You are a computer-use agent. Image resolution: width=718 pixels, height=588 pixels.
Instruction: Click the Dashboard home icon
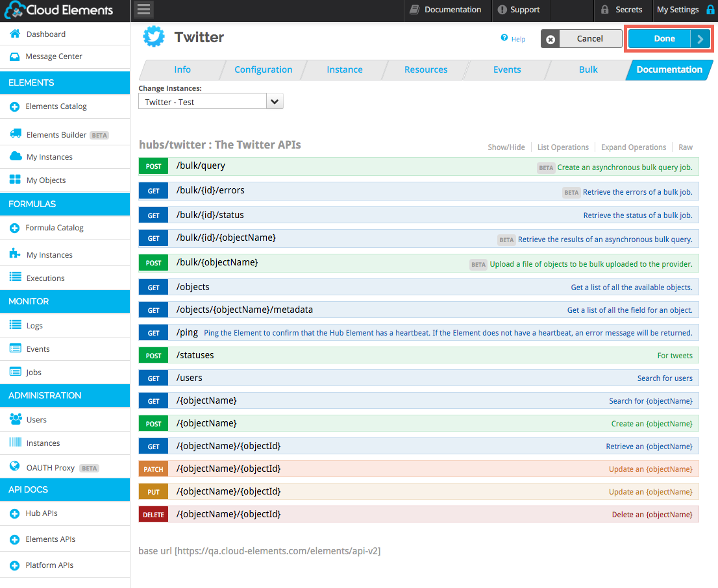point(15,34)
